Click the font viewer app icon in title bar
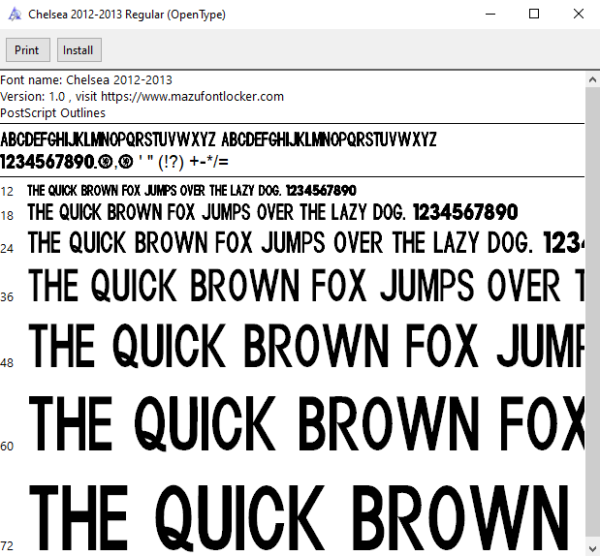Viewport: 600px width, 556px height. (x=15, y=15)
